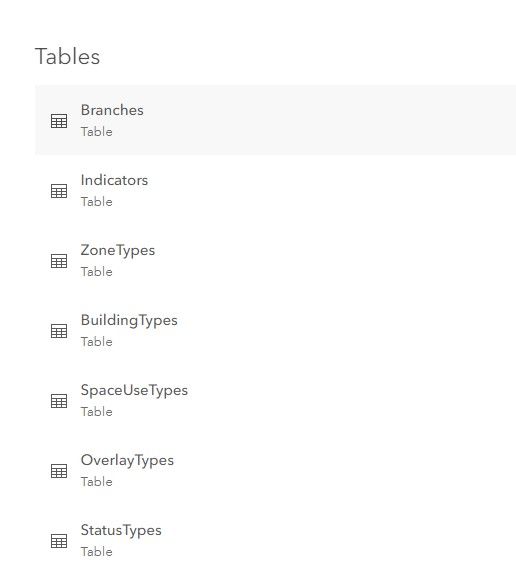Viewport: 516px width, 576px height.
Task: Click the 'Table' label under BuildingTypes
Action: click(97, 342)
